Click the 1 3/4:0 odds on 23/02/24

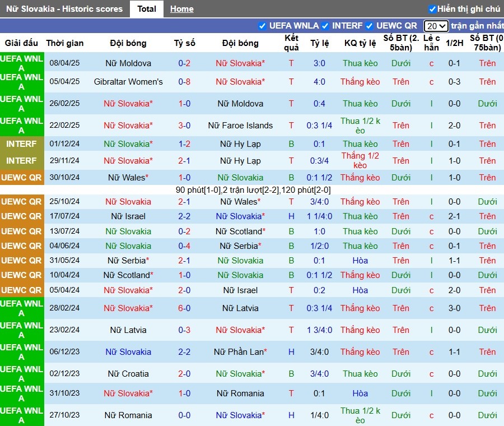point(320,330)
